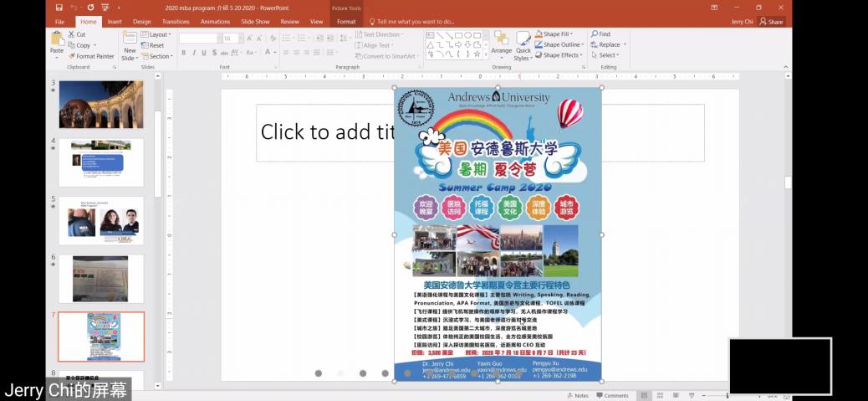Insert a New Slide
The height and width of the screenshot is (401, 868).
pos(130,45)
